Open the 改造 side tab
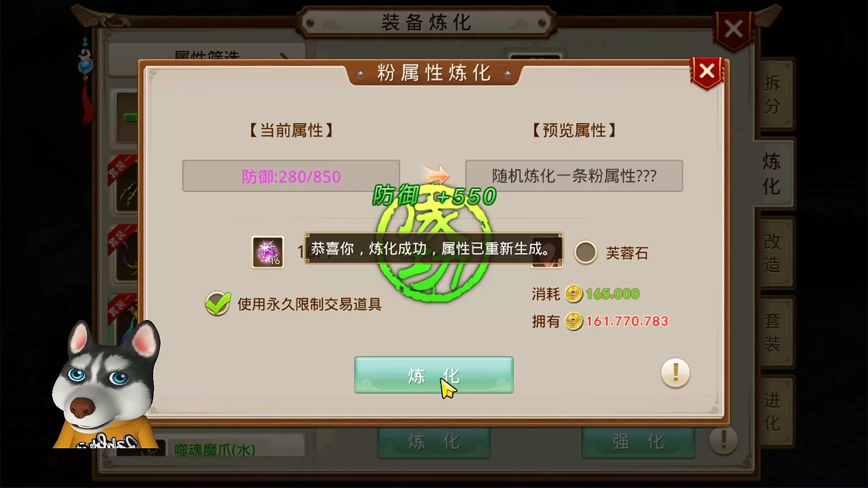 click(x=773, y=253)
